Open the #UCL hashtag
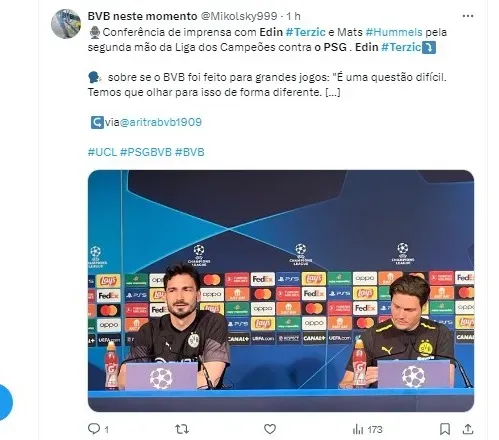Screen dimensions: 499x440 [102, 152]
